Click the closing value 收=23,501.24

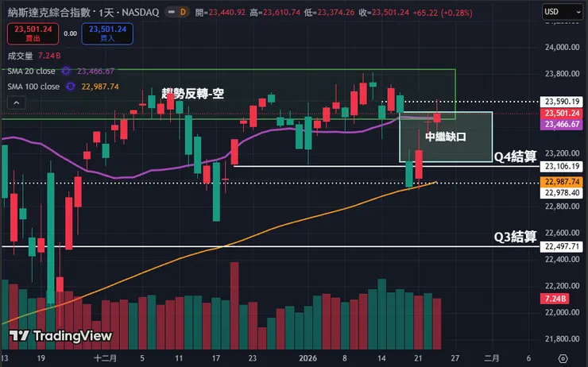[x=384, y=13]
